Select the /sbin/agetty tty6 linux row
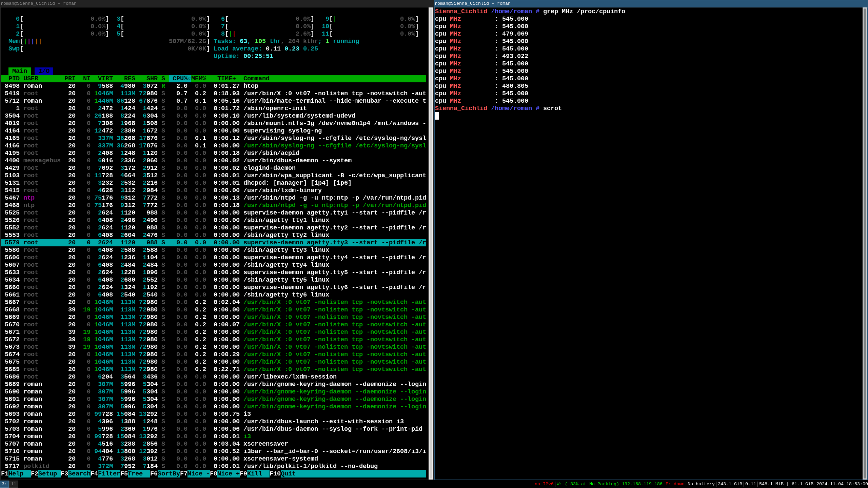 click(214, 295)
